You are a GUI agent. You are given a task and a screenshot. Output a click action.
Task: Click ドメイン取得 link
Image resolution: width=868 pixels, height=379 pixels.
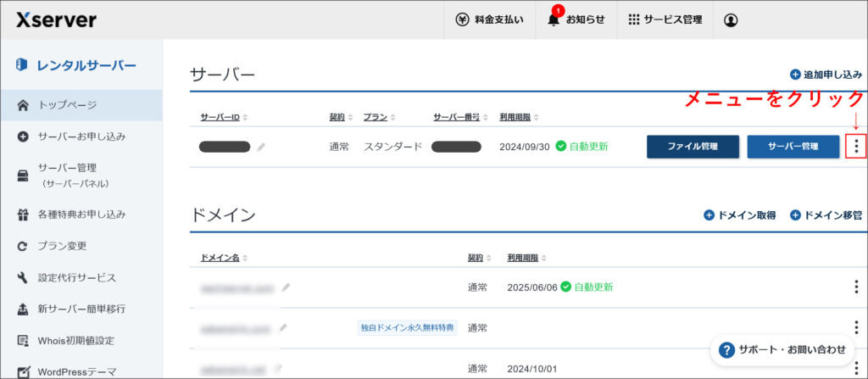coord(739,215)
